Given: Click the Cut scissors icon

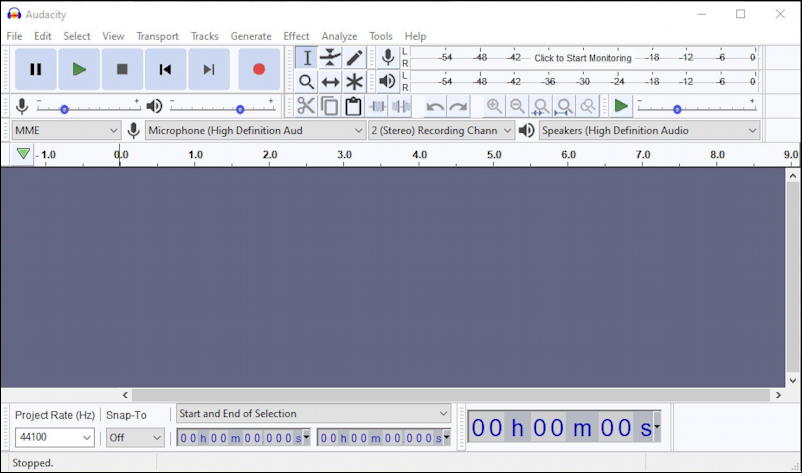Looking at the screenshot, I should point(306,106).
